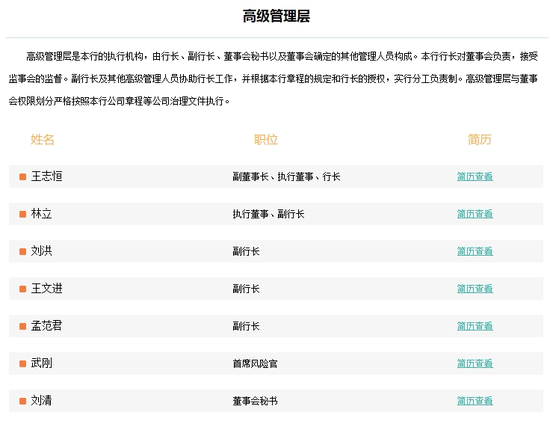Open 简历查看 link for 刘清

click(475, 401)
